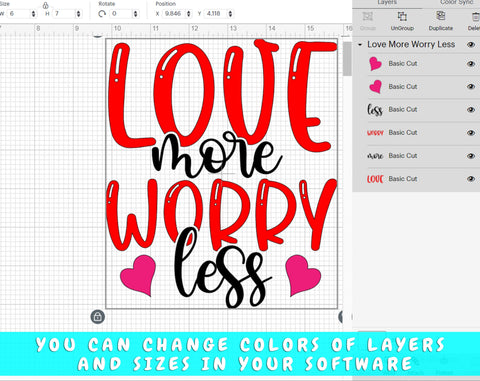Select the 'LOVE' red layer thumbnail

point(375,179)
